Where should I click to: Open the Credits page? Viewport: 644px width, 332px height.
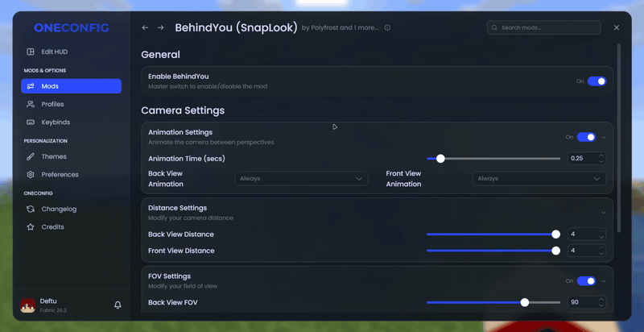(x=71, y=226)
